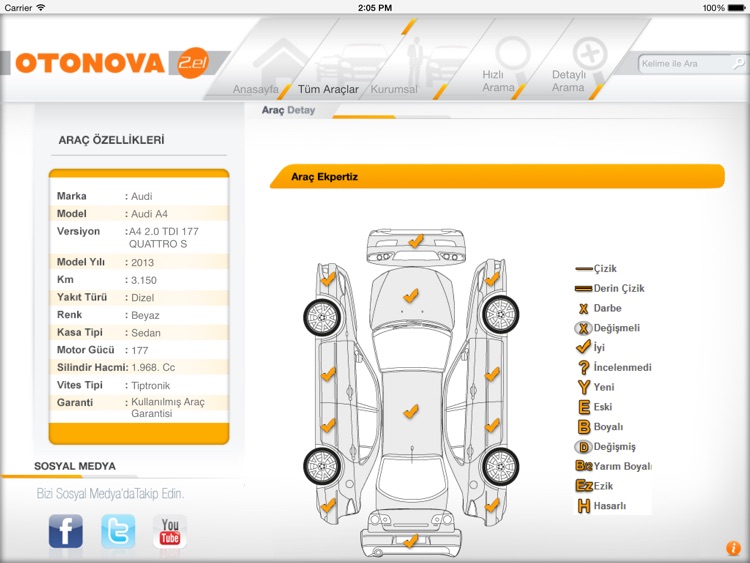750x563 pixels.
Task: Click the Boyalı B legend icon
Action: coord(584,427)
